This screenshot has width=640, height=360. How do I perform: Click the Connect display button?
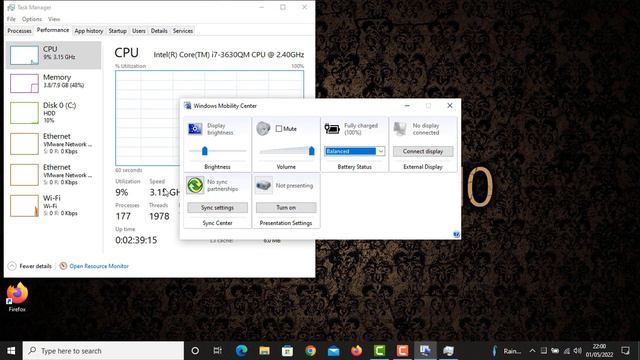point(423,151)
